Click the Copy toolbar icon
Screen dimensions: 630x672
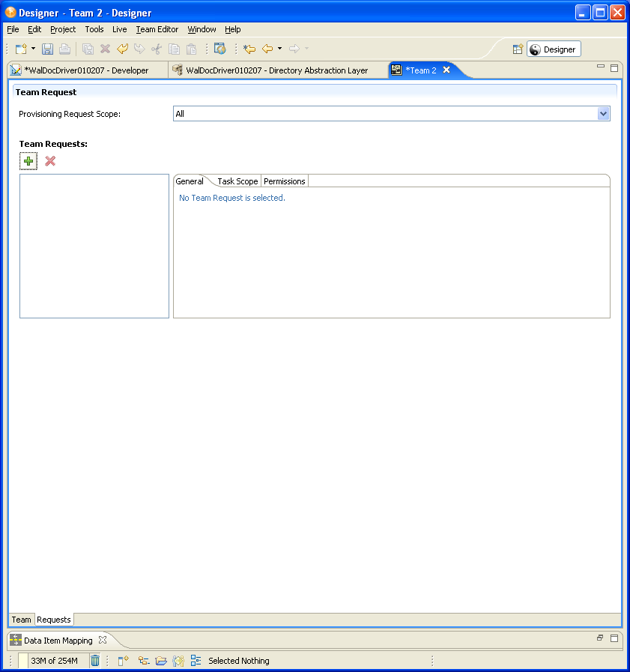(174, 49)
